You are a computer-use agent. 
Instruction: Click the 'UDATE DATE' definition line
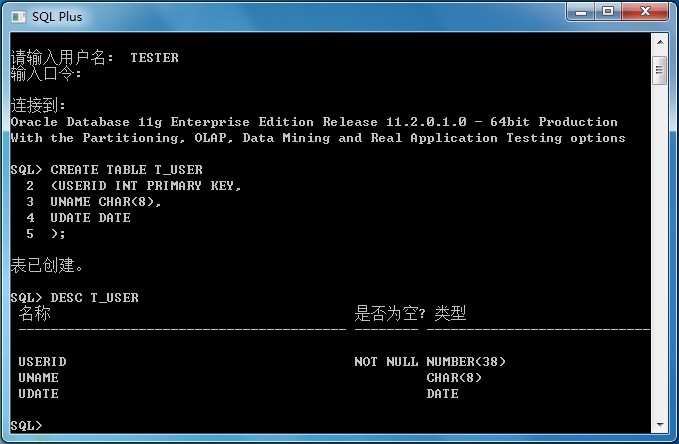(x=90, y=217)
